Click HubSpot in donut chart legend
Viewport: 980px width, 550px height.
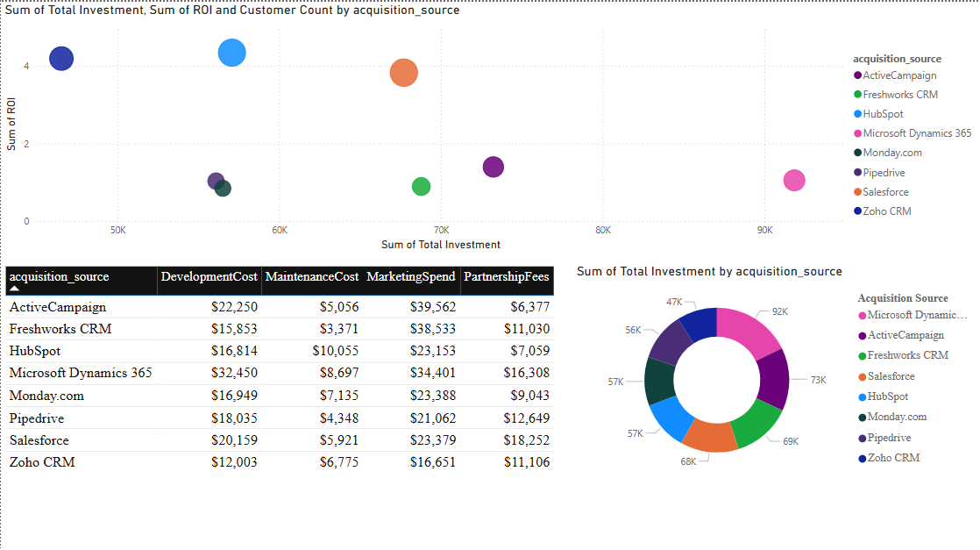coord(883,396)
